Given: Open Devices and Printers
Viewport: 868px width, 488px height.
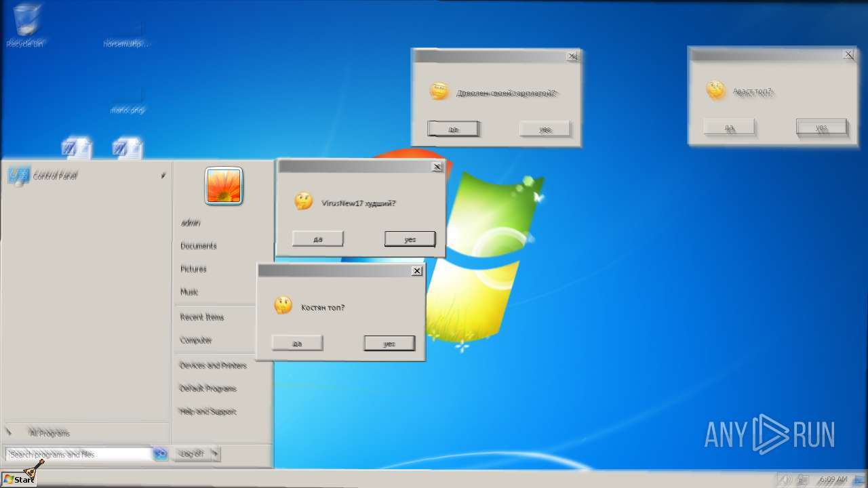Looking at the screenshot, I should (213, 365).
